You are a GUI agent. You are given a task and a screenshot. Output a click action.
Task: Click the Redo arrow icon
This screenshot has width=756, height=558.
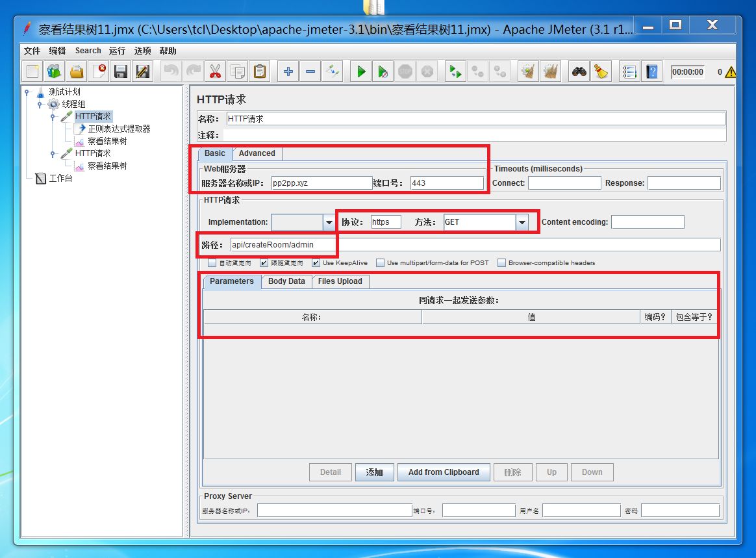tap(194, 72)
